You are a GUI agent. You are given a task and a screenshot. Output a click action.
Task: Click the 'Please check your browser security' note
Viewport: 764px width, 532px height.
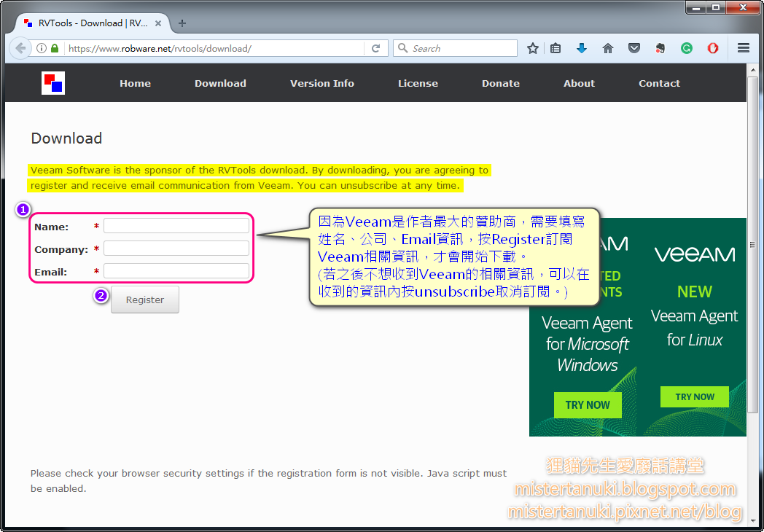point(268,481)
